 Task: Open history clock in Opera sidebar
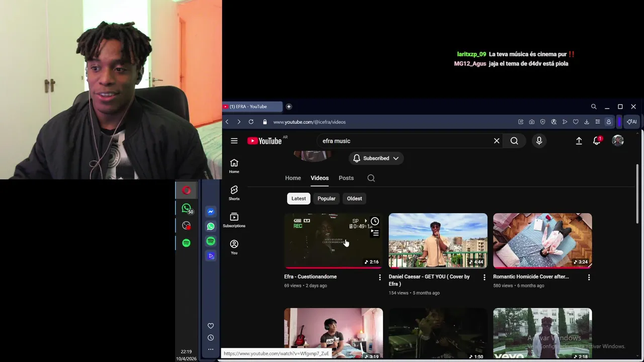211,338
